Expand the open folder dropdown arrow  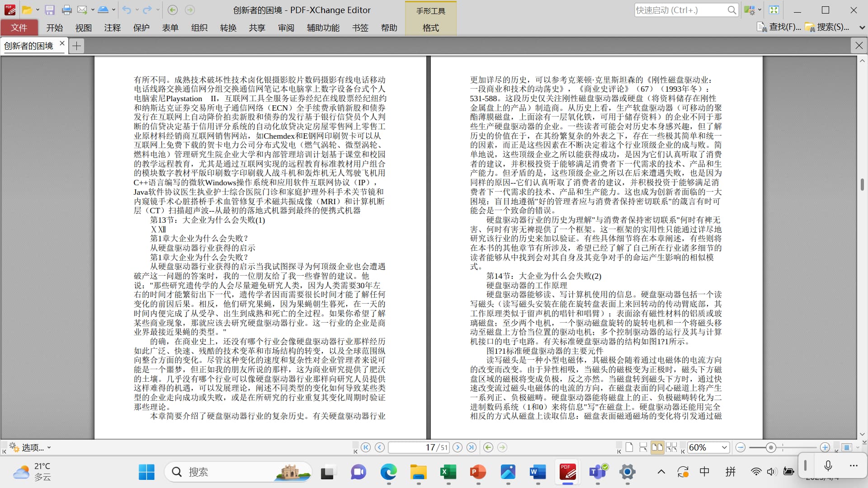(38, 10)
